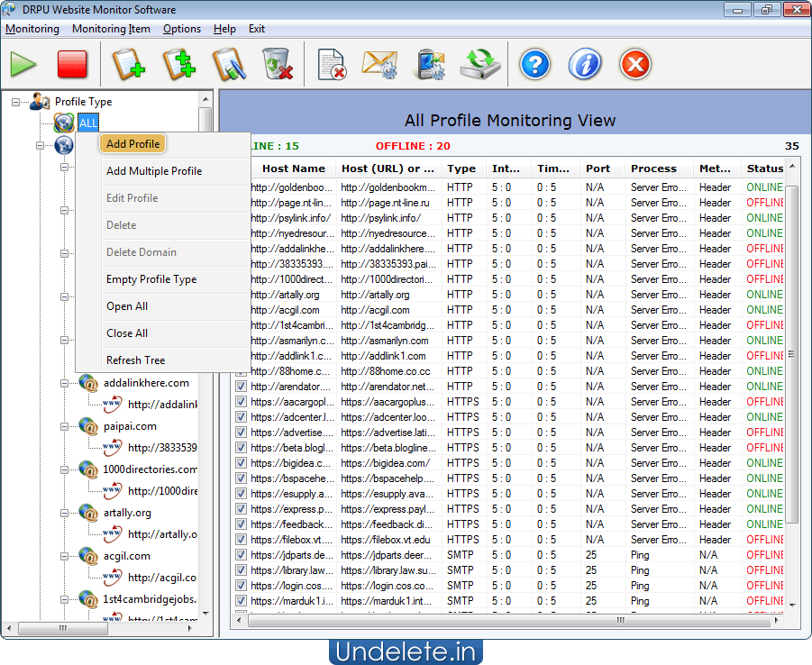The image size is (812, 665).
Task: Click the green arrows refresh drive icon
Action: pos(480,65)
